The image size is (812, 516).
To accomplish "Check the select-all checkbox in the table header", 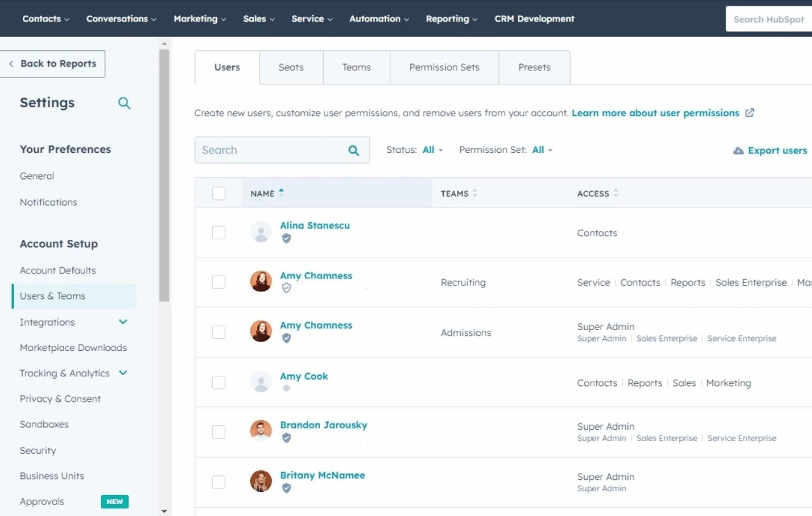I will 218,193.
